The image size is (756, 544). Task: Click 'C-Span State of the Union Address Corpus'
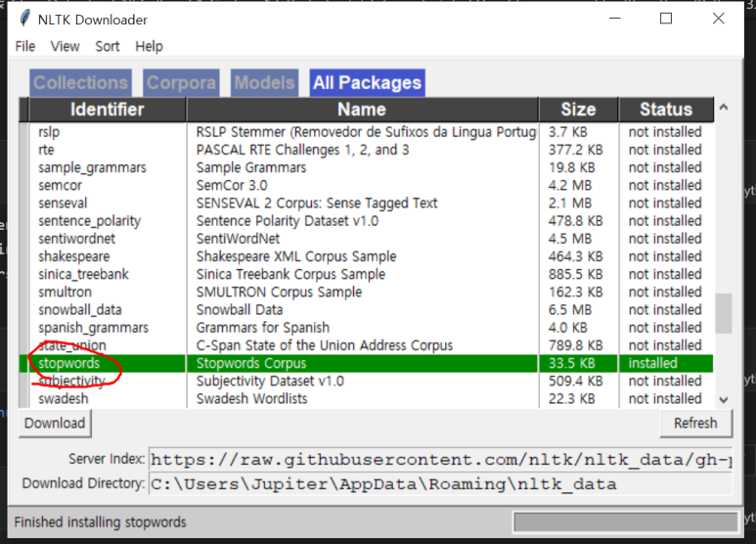pyautogui.click(x=325, y=345)
